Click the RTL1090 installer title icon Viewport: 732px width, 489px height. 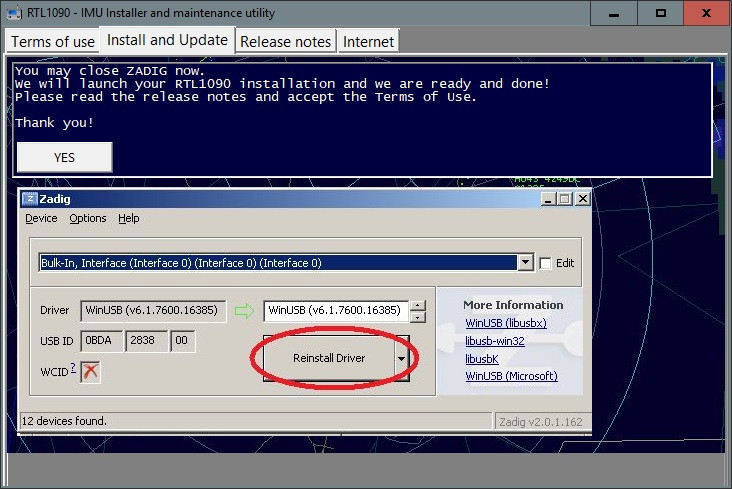click(14, 13)
